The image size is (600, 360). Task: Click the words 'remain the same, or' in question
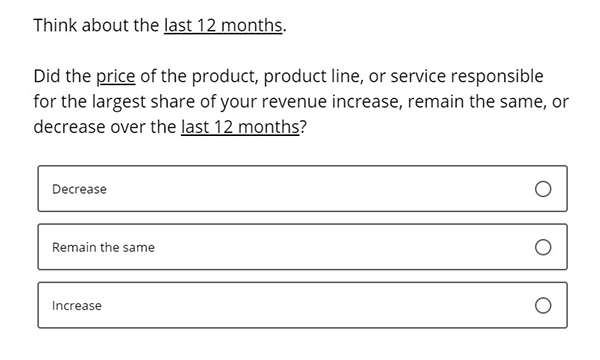[x=488, y=102]
